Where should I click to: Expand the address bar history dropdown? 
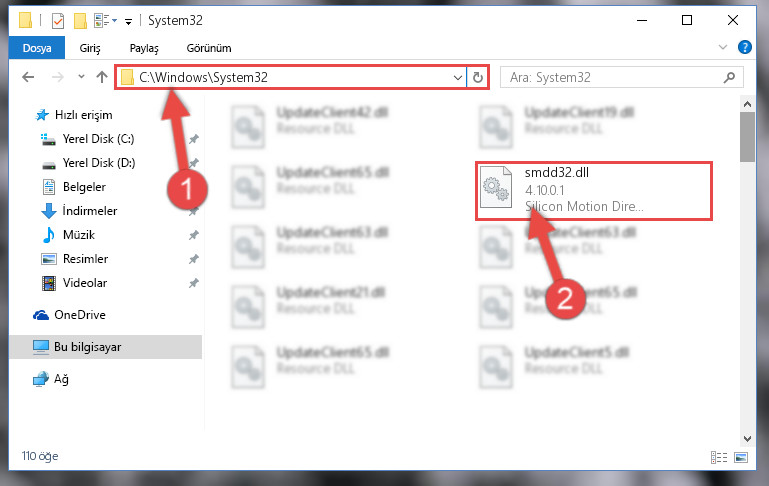(458, 77)
